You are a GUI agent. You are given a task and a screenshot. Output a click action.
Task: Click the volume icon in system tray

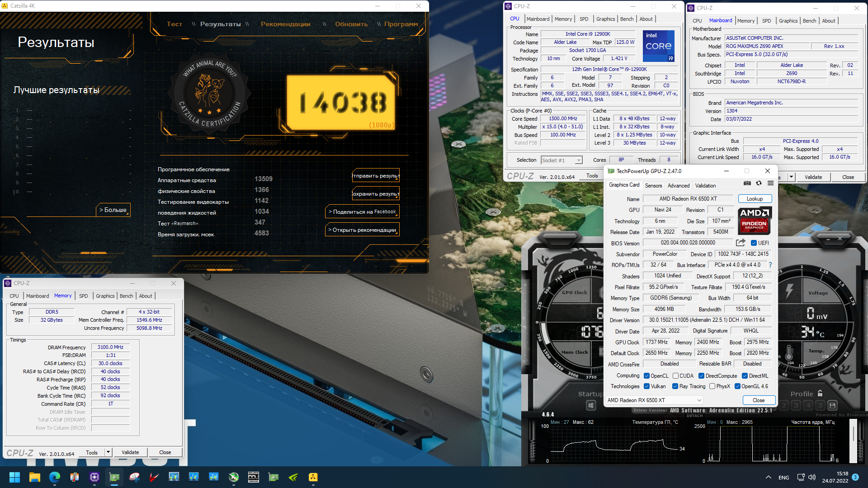click(x=812, y=477)
